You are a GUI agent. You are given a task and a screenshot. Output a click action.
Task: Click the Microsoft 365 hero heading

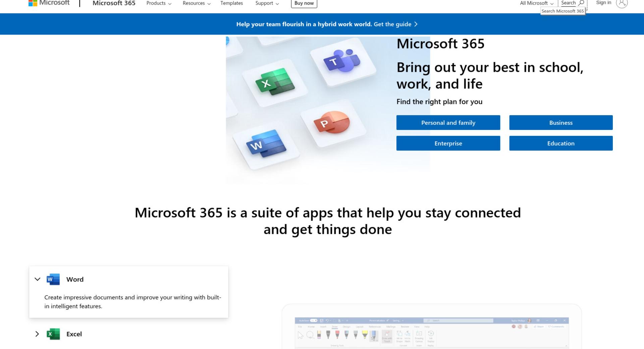point(440,44)
